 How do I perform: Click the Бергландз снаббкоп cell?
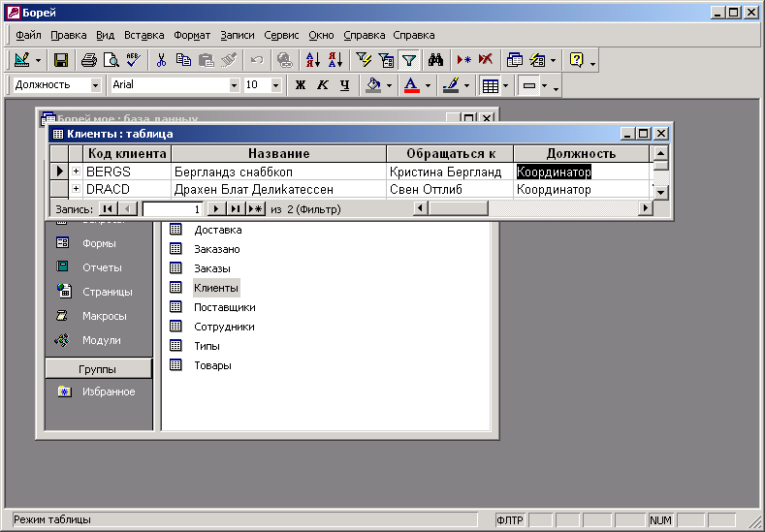(x=278, y=172)
